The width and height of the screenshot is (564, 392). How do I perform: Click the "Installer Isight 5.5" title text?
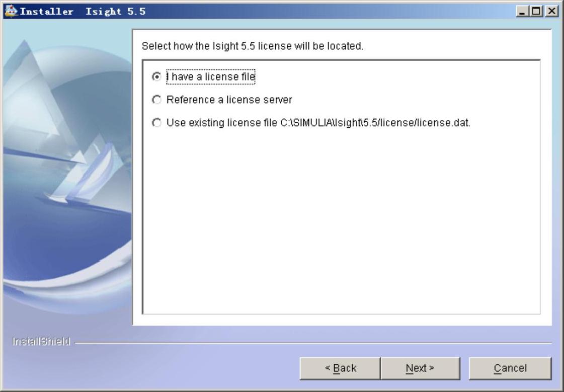[83, 12]
